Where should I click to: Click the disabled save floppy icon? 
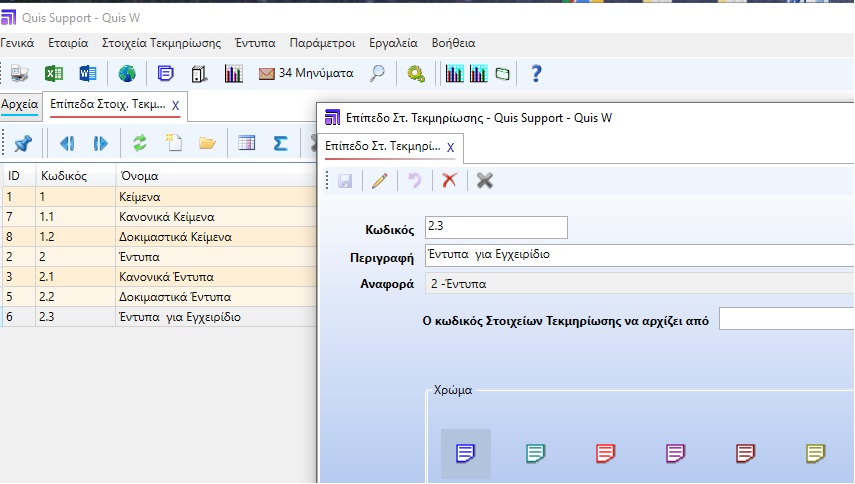[345, 180]
